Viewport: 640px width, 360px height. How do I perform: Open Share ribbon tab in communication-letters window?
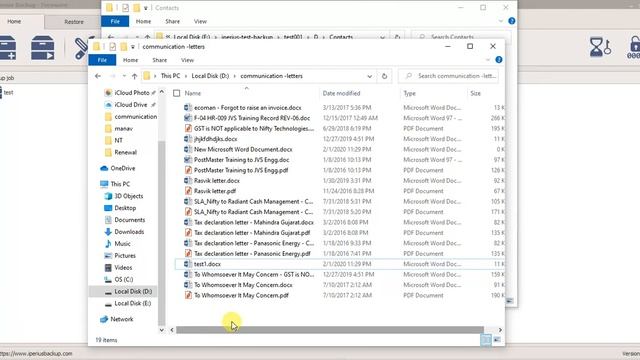click(160, 60)
